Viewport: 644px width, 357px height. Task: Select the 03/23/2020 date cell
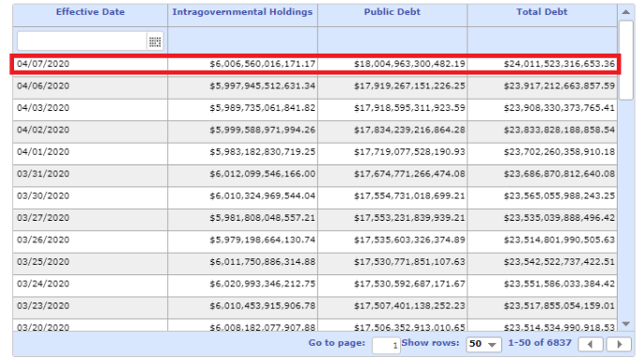(43, 305)
